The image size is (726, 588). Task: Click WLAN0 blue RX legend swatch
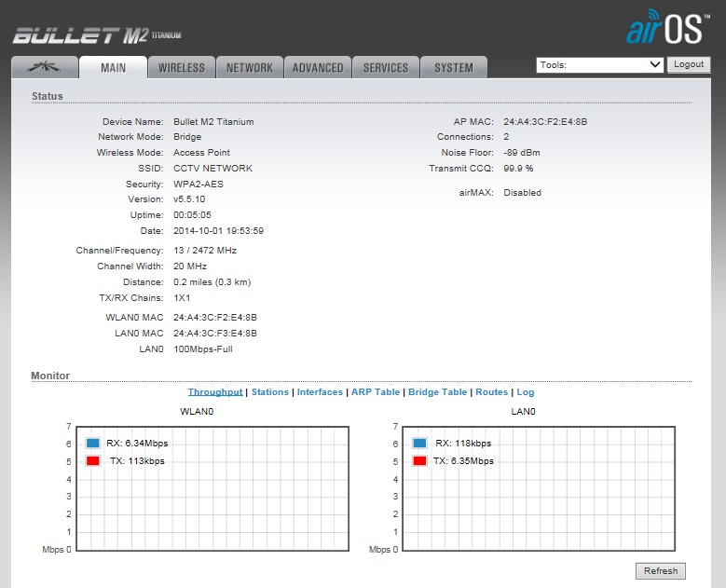point(93,443)
